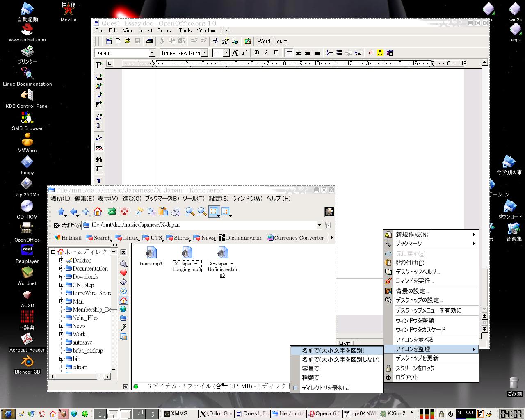Click the Zoom in magnifier in Konqueror
The width and height of the screenshot is (525, 420).
click(x=189, y=212)
